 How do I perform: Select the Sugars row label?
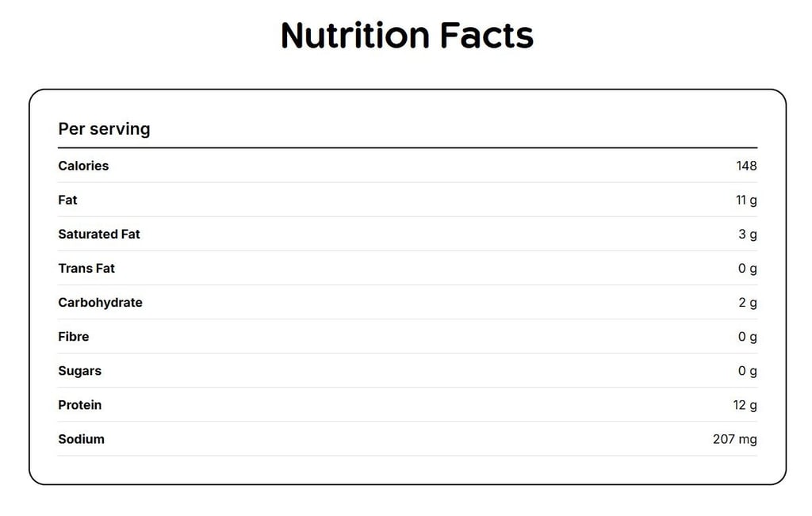pos(80,371)
